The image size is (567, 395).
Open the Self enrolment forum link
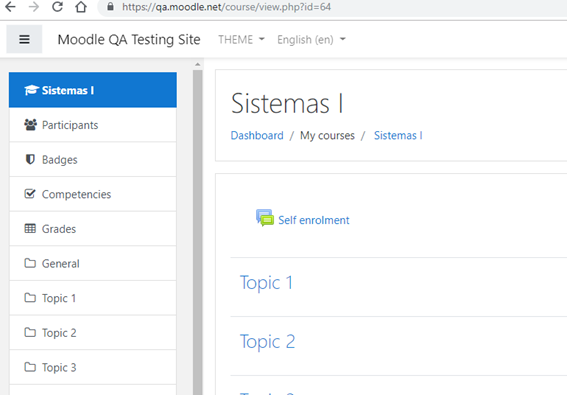(x=314, y=220)
